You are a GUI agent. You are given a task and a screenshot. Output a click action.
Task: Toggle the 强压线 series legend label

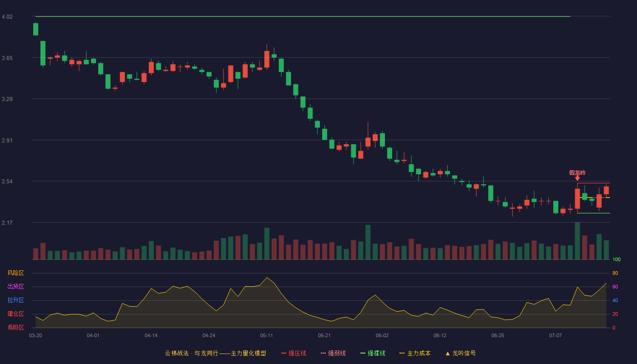[297, 353]
